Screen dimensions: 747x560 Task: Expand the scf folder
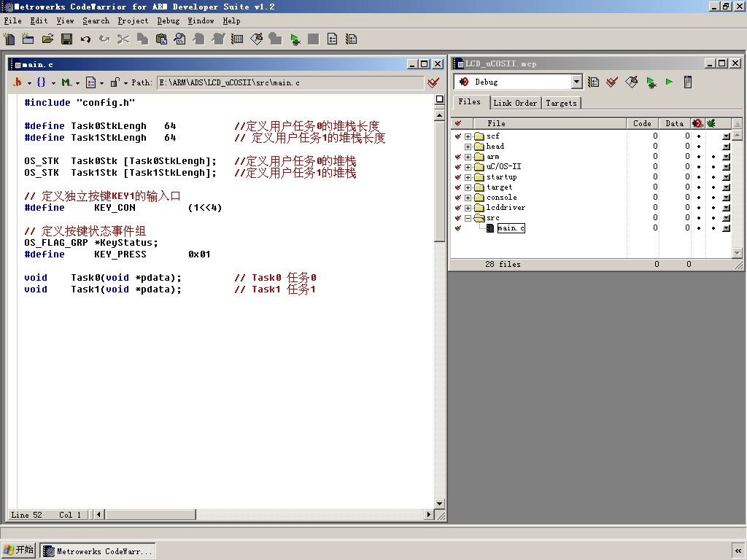point(468,136)
